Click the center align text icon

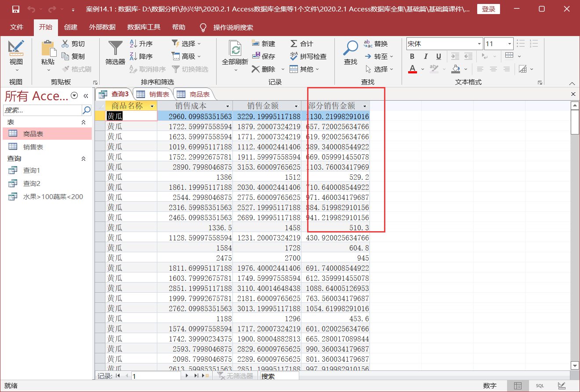tap(493, 69)
